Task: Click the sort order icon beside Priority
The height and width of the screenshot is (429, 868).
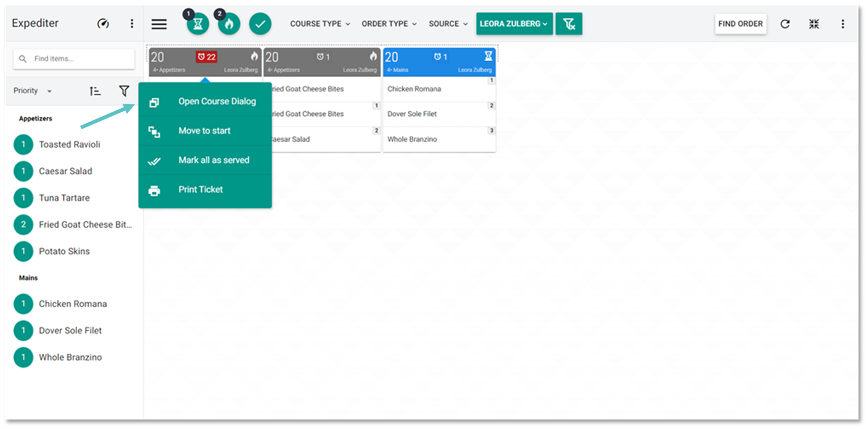Action: [95, 91]
